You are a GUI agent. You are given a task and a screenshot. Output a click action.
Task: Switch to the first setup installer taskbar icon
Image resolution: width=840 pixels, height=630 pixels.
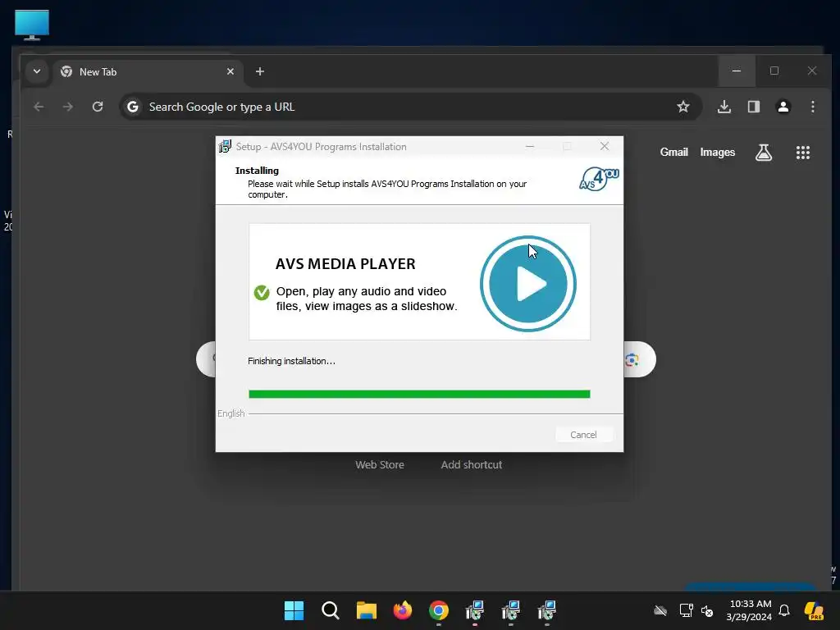click(x=475, y=610)
